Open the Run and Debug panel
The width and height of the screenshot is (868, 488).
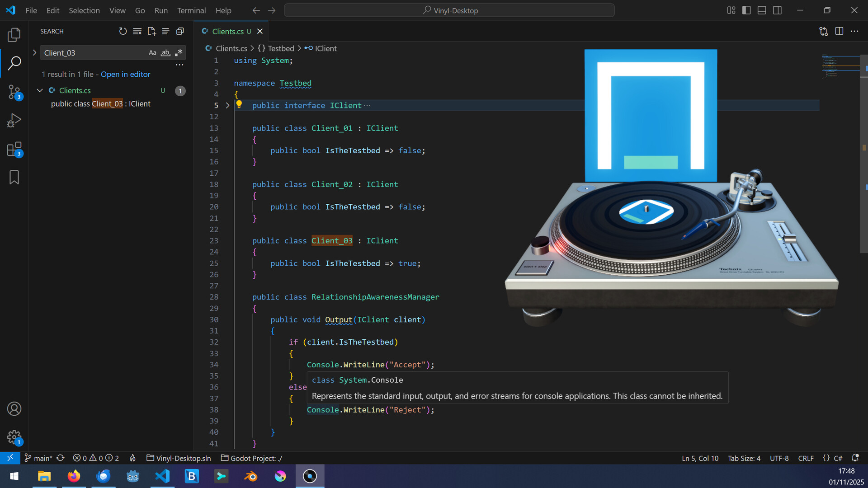[x=14, y=120]
